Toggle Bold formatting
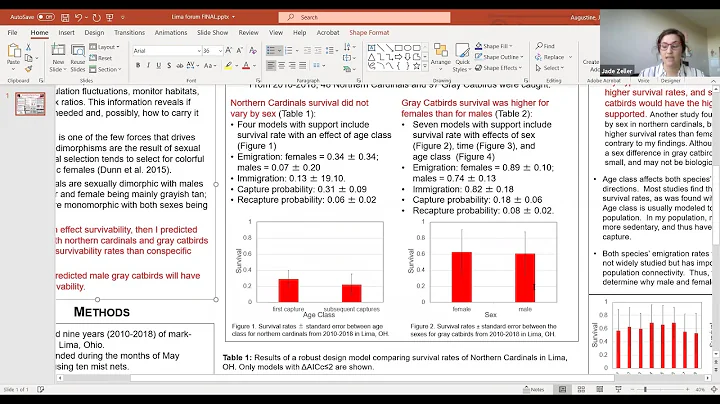The image size is (720, 404). click(x=138, y=66)
